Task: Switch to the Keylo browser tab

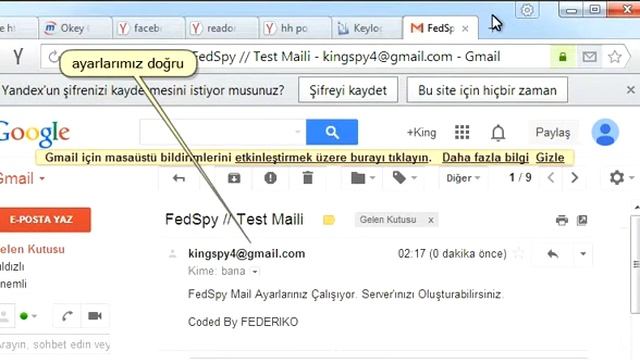Action: [x=367, y=28]
